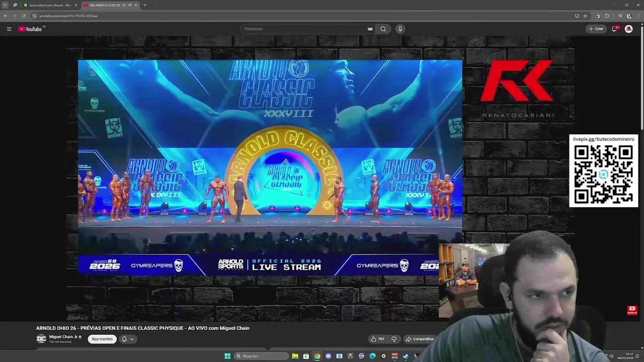Click the Windows taskbar Pesquisar search box
The height and width of the screenshot is (362, 644).
pos(261,356)
